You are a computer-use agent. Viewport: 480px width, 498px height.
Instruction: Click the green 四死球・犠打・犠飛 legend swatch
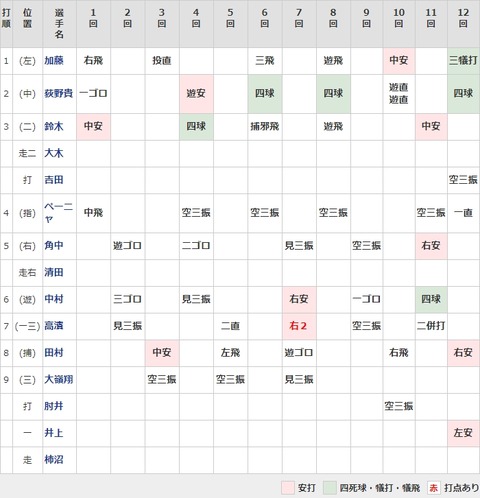pyautogui.click(x=330, y=488)
